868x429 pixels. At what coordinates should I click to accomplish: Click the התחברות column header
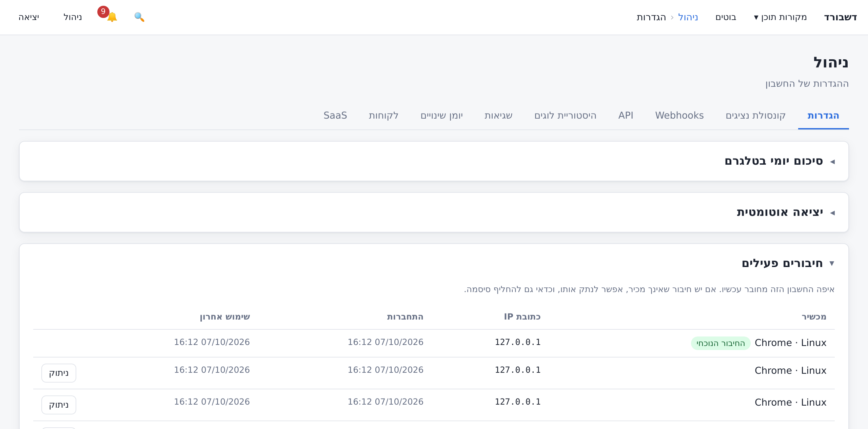(x=405, y=317)
